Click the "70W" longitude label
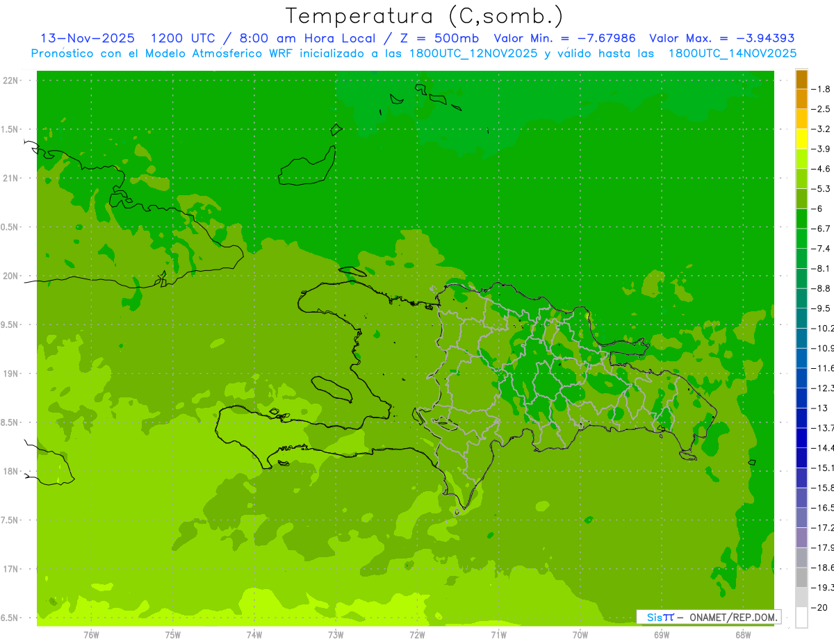Image resolution: width=834 pixels, height=644 pixels. [580, 634]
